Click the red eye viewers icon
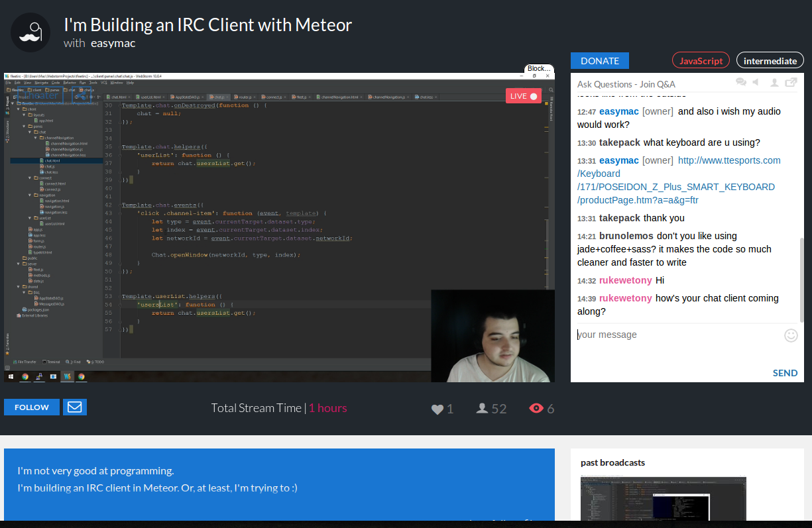 pos(536,408)
